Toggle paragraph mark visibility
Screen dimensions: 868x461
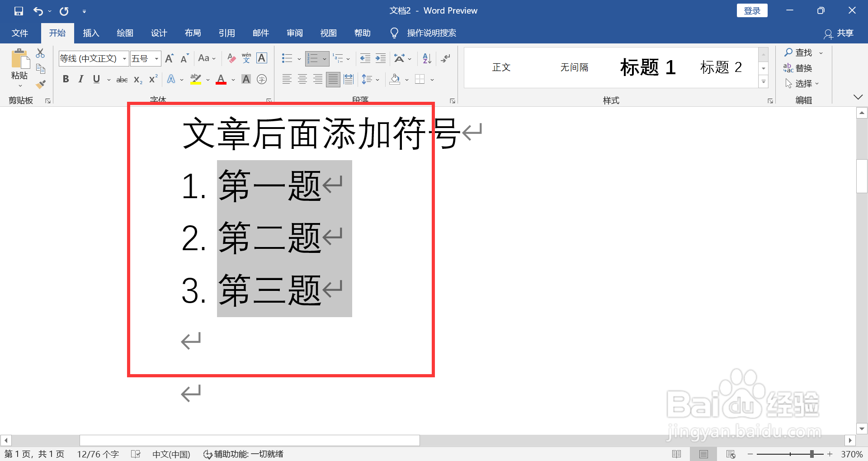[x=445, y=58]
